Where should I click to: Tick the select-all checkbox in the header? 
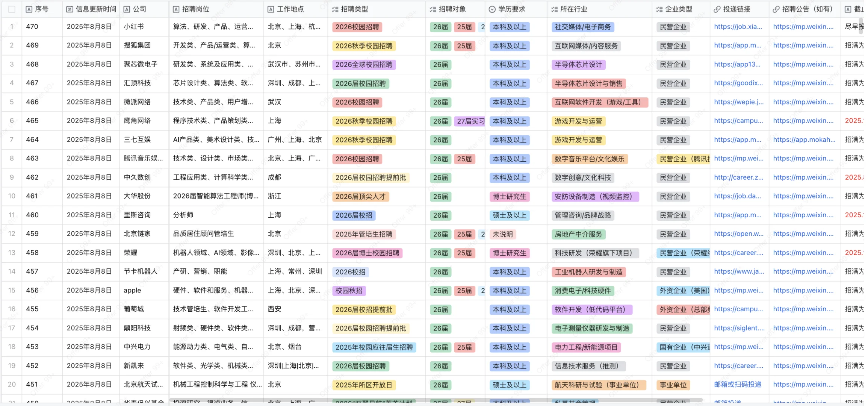[x=12, y=9]
